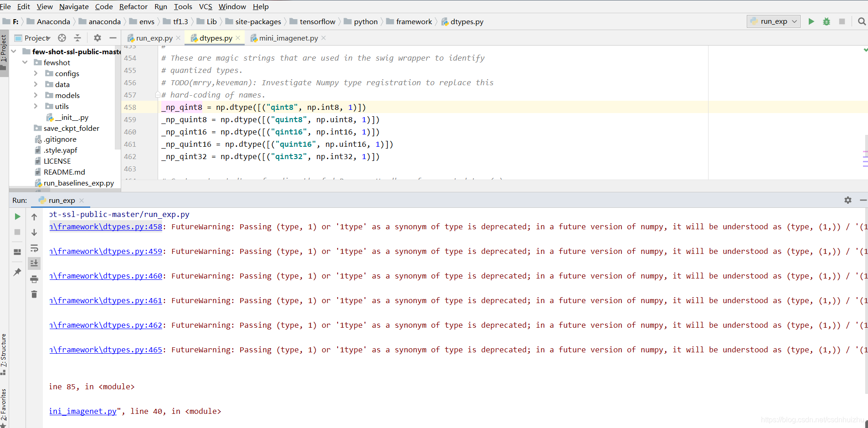Open the Tools menu
This screenshot has width=868, height=428.
pos(183,6)
